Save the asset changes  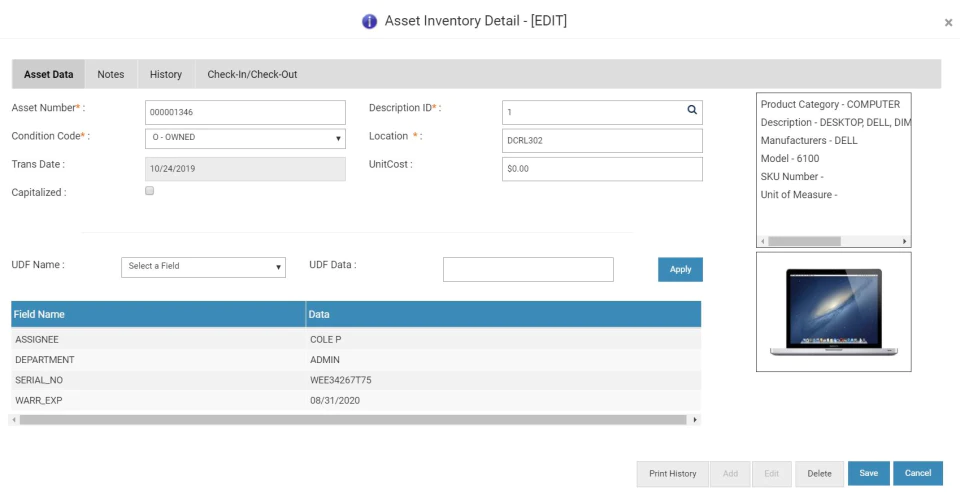click(x=868, y=473)
